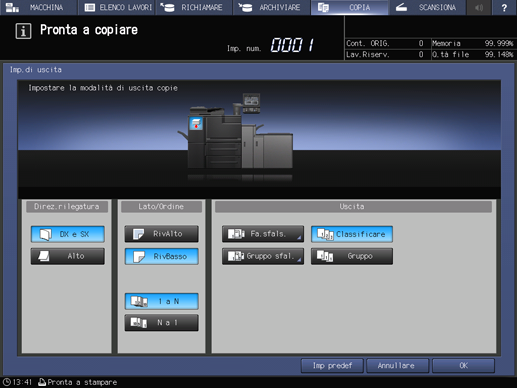The height and width of the screenshot is (388, 517).
Task: Click Imp predef button
Action: [x=332, y=366]
